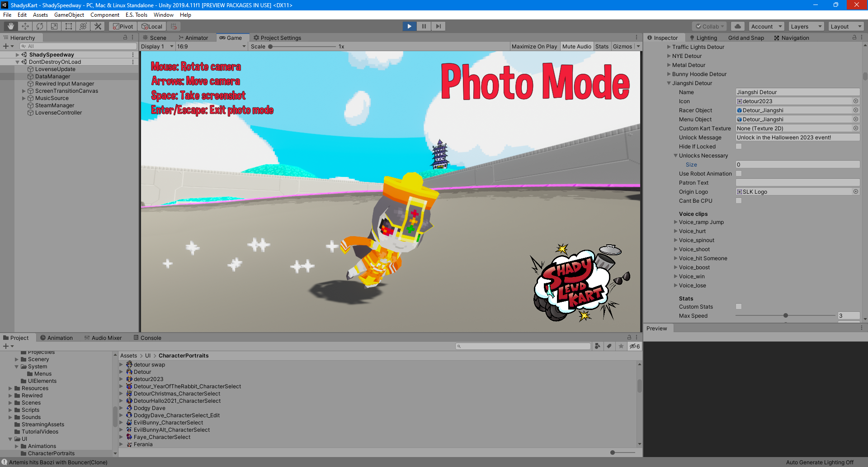Toggle Stats overlay
The width and height of the screenshot is (868, 467).
602,46
